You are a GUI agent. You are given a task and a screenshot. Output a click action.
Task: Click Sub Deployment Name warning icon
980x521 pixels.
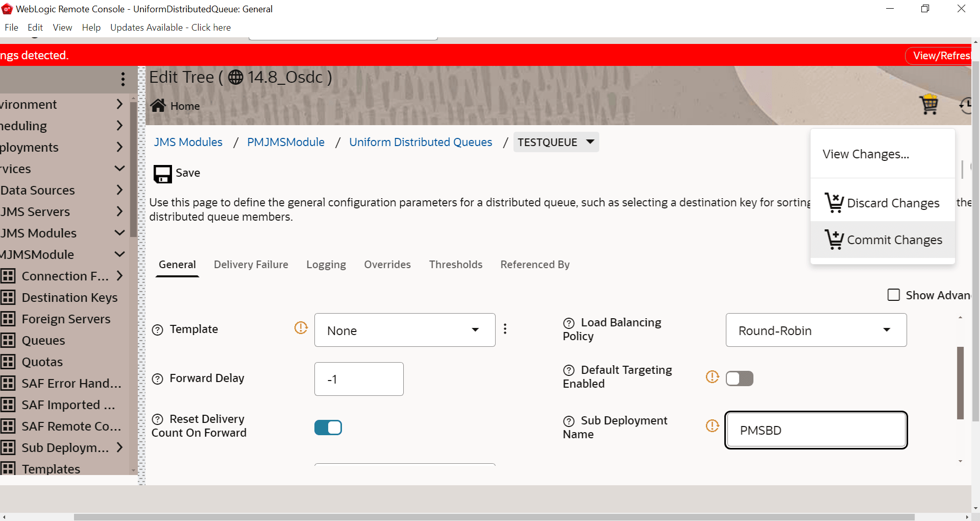pyautogui.click(x=713, y=425)
